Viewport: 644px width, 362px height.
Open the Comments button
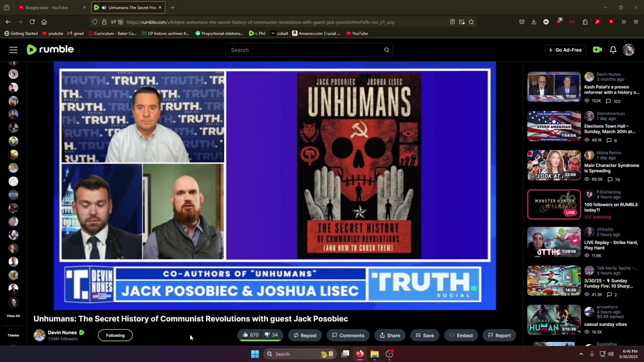coord(348,335)
